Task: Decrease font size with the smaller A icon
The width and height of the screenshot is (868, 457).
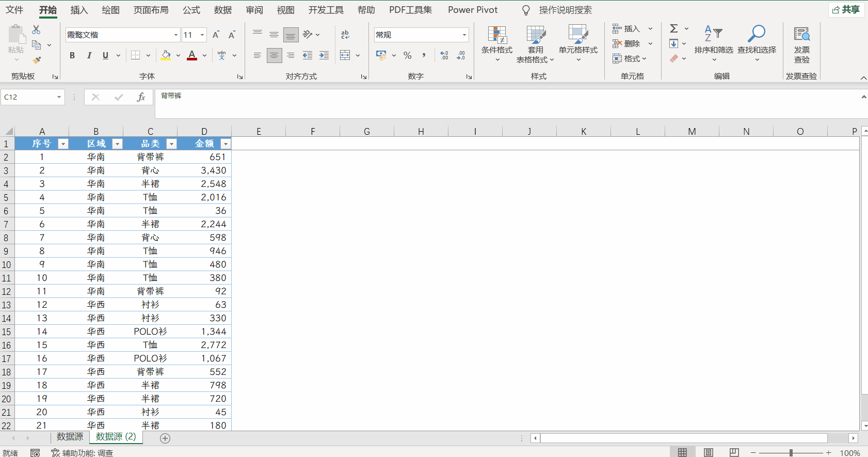Action: click(x=232, y=35)
